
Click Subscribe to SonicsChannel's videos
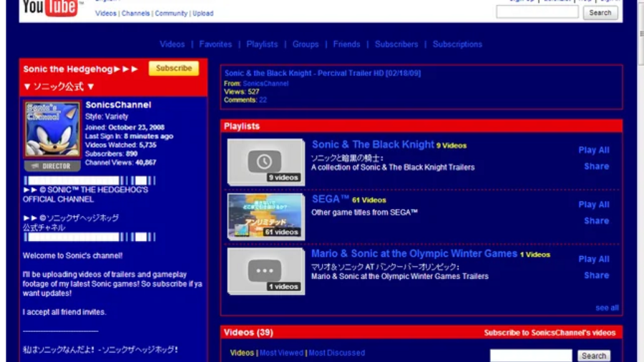550,333
